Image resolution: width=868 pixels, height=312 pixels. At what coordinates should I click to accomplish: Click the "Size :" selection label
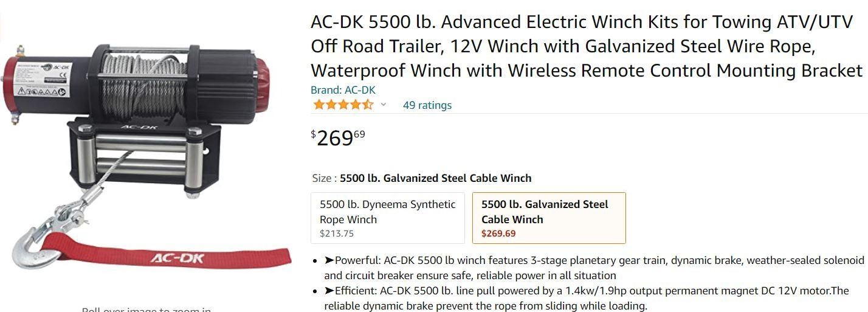click(324, 178)
